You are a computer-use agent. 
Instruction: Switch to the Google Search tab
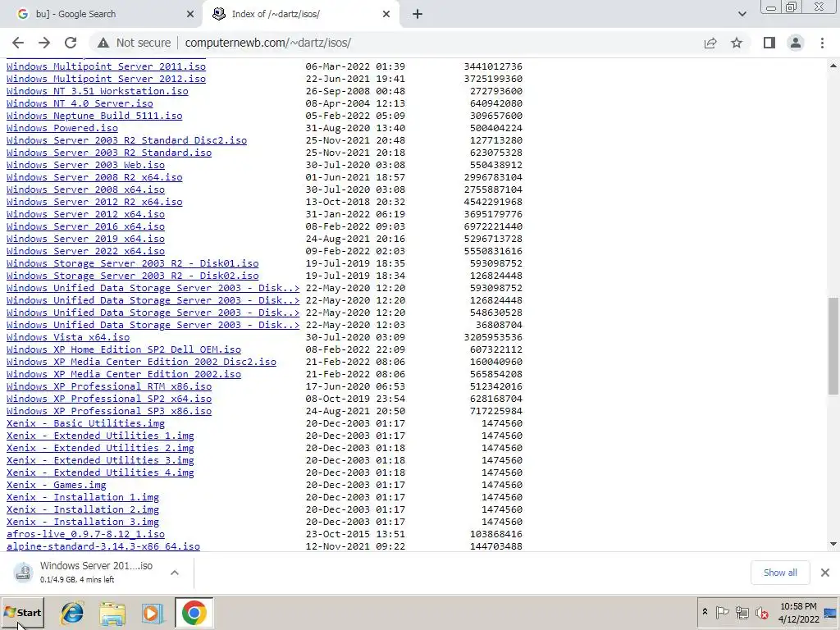click(x=101, y=15)
